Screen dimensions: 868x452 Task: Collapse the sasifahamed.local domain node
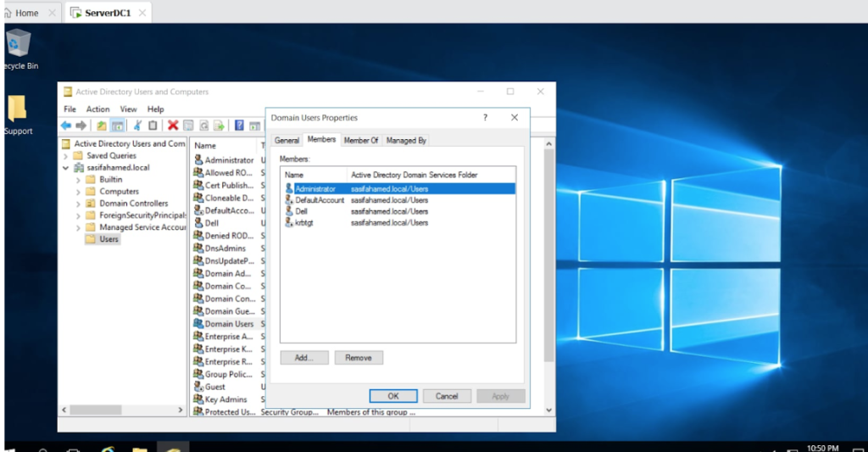(66, 168)
